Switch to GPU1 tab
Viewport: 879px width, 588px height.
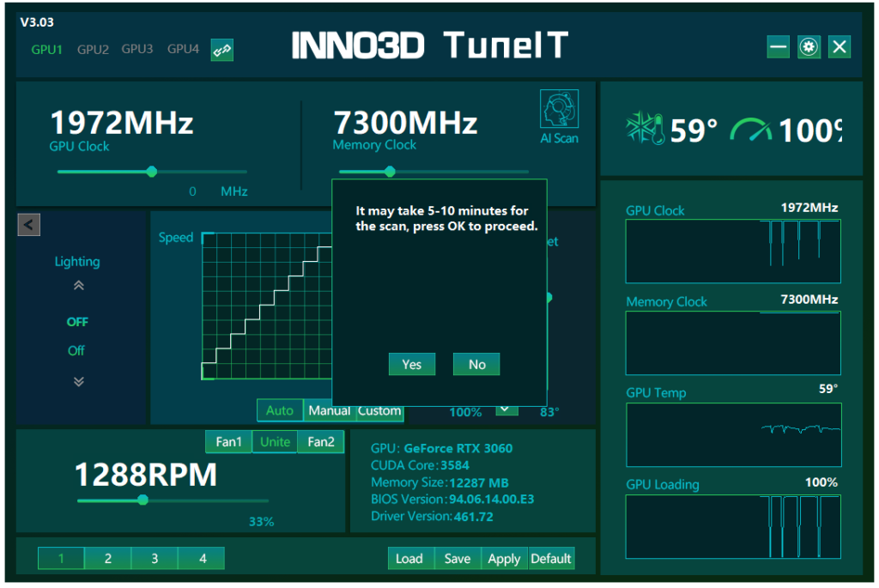click(x=46, y=49)
